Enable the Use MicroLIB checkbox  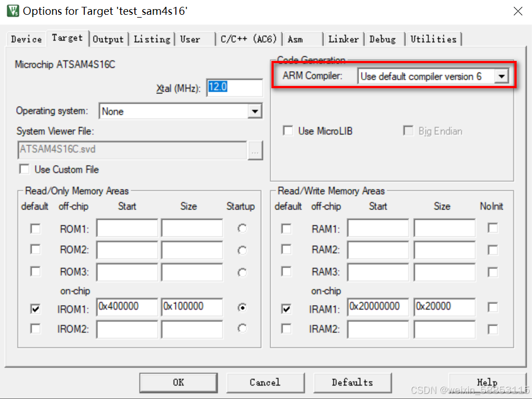click(x=288, y=130)
